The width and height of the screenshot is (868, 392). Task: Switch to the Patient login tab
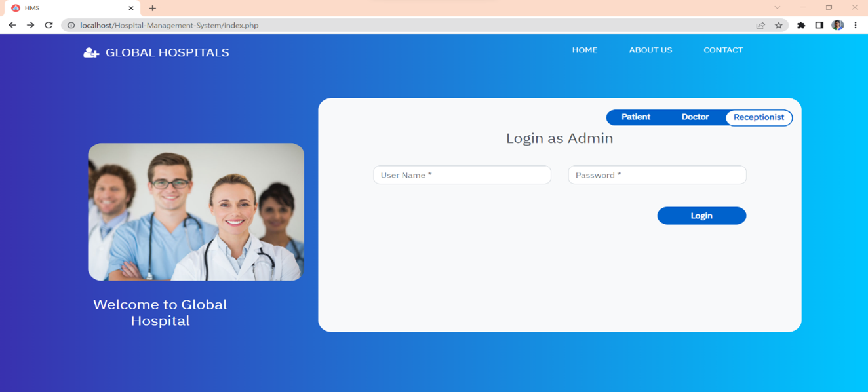coord(635,117)
